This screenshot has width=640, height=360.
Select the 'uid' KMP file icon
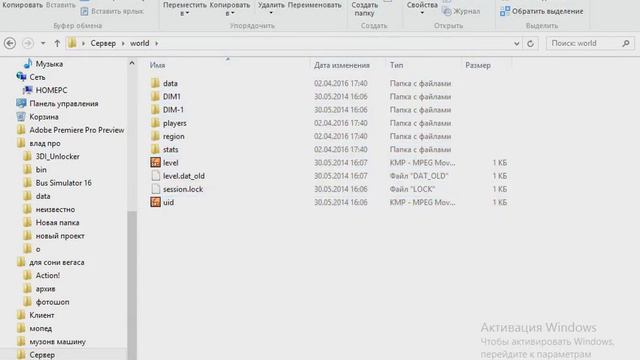(155, 202)
